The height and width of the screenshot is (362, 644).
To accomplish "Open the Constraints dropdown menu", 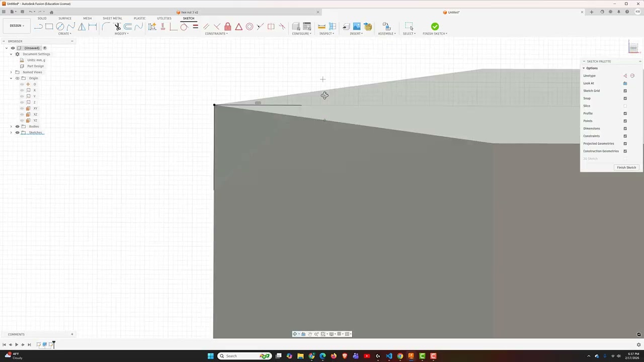I will click(216, 34).
